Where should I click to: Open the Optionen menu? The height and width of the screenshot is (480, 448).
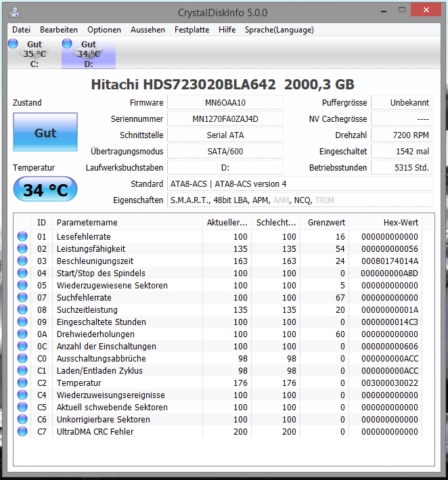104,30
